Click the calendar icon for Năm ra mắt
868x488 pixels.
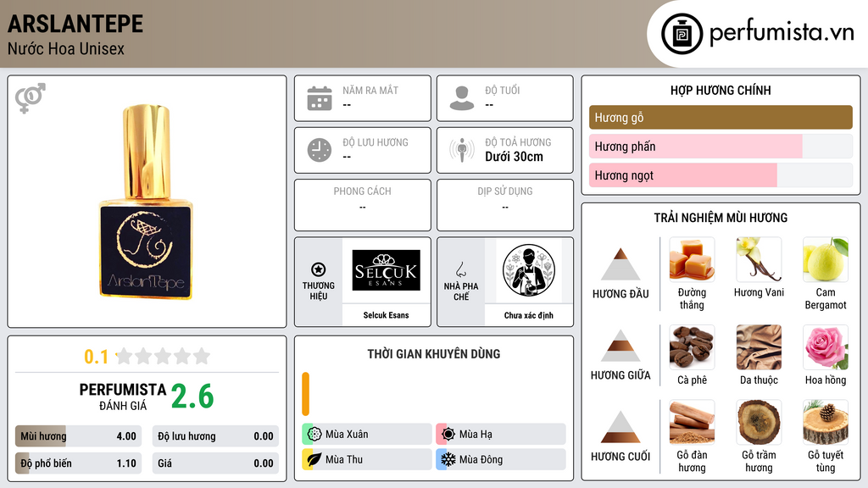click(320, 98)
